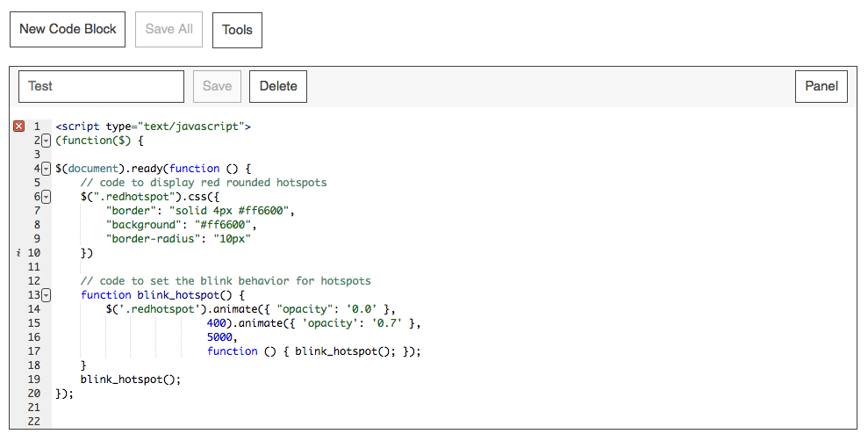Focus the Test name input field

tap(101, 86)
